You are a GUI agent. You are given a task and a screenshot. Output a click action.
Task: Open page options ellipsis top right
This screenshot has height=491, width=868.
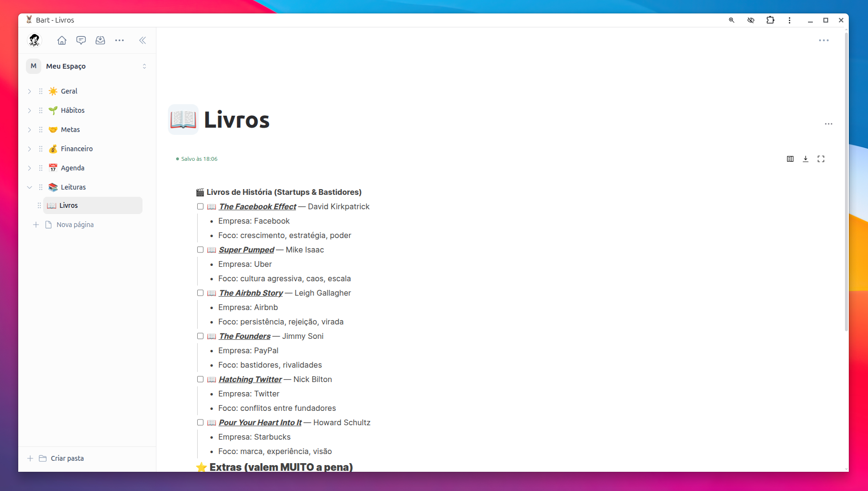point(824,40)
